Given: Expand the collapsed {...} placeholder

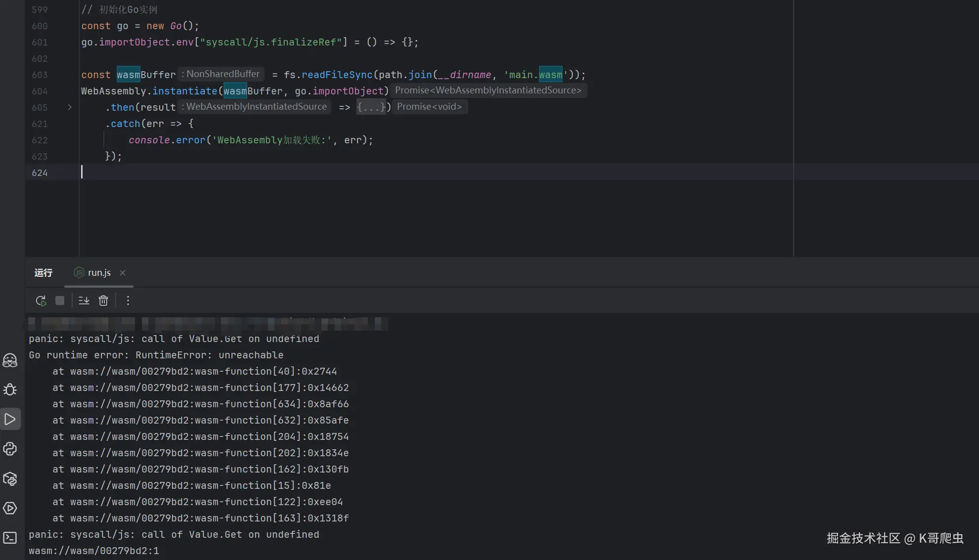Looking at the screenshot, I should 371,107.
